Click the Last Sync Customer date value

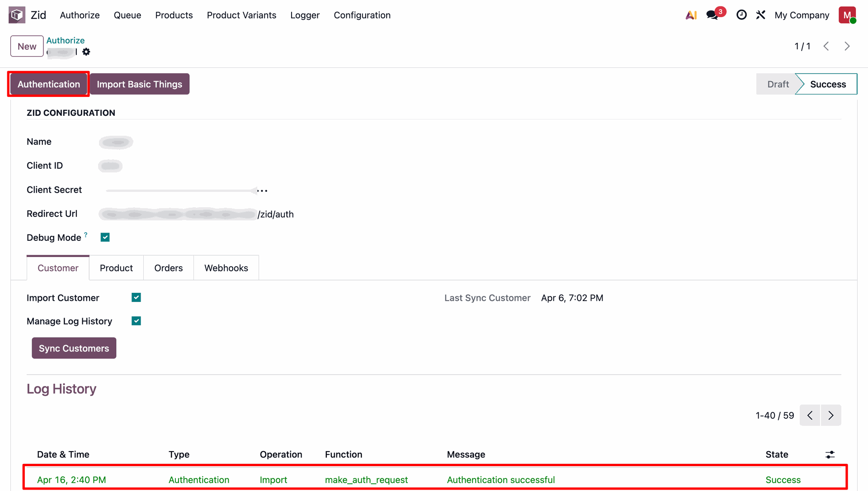pyautogui.click(x=572, y=298)
